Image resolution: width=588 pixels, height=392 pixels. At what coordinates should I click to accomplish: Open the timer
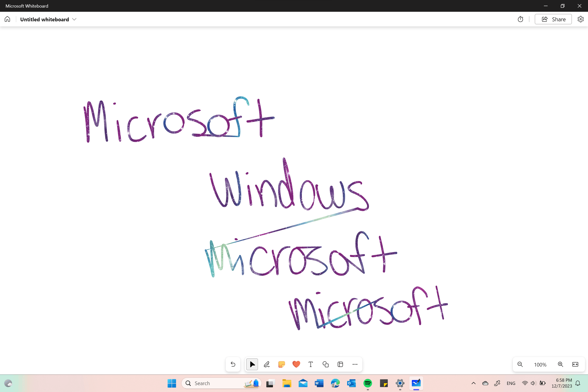[520, 19]
